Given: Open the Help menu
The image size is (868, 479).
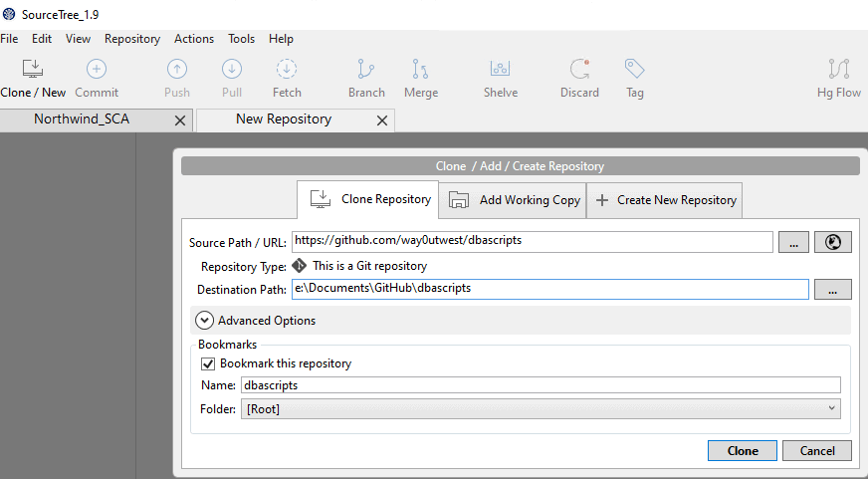Looking at the screenshot, I should pos(281,39).
